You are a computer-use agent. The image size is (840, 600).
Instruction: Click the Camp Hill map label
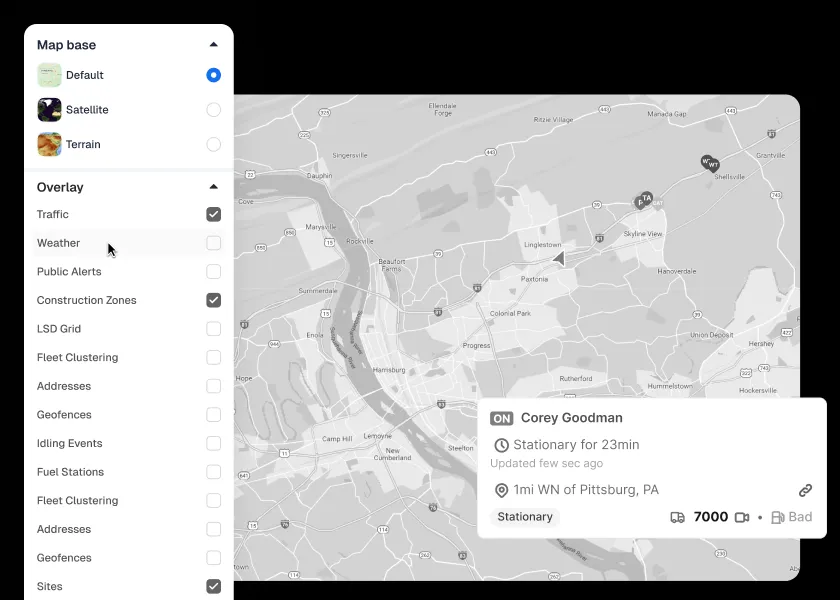coord(338,439)
